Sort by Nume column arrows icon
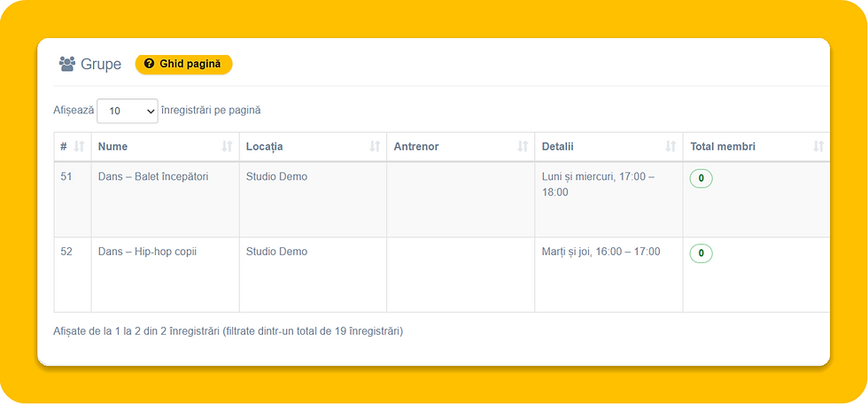 pyautogui.click(x=227, y=147)
